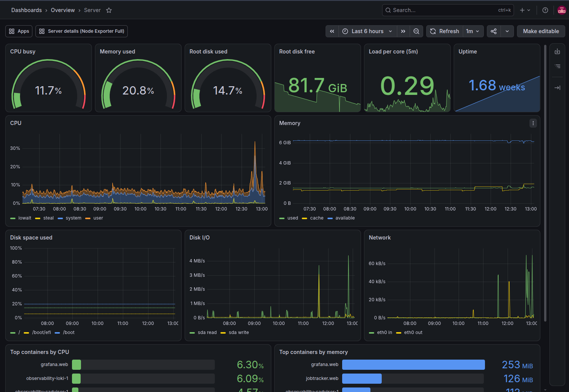This screenshot has height=392, width=569.
Task: Click the Memory used panel title
Action: point(117,52)
